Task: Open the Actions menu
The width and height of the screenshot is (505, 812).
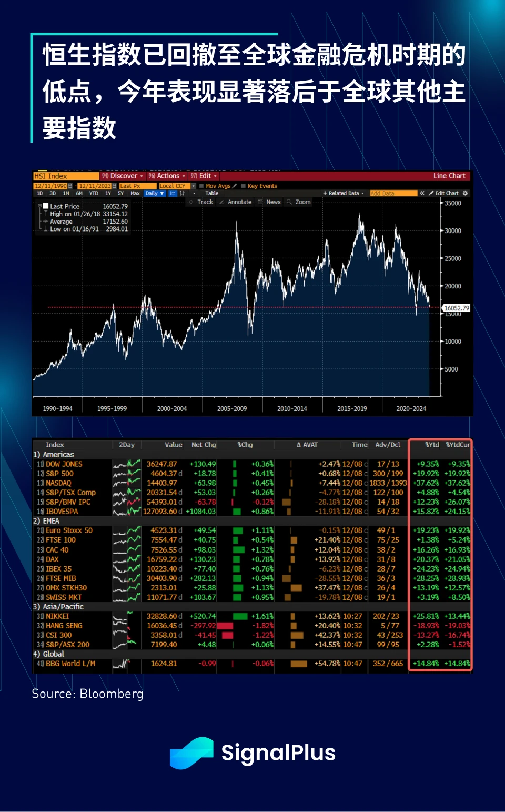Action: click(x=167, y=176)
